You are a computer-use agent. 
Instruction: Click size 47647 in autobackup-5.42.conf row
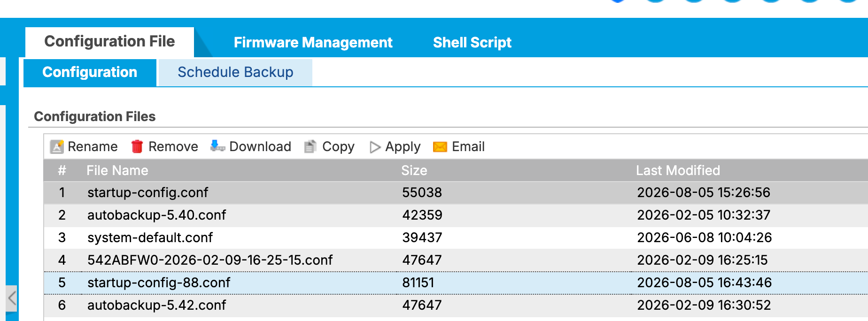point(422,305)
